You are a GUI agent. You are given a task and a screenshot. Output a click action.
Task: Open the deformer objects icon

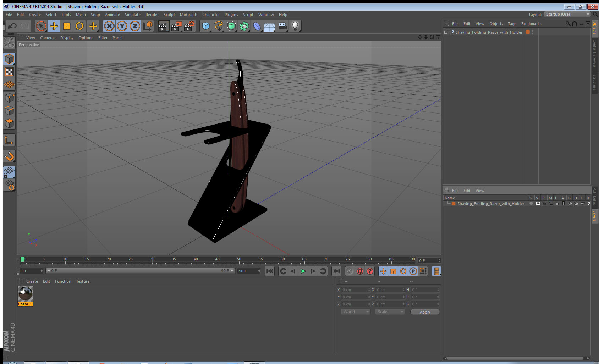pyautogui.click(x=257, y=26)
